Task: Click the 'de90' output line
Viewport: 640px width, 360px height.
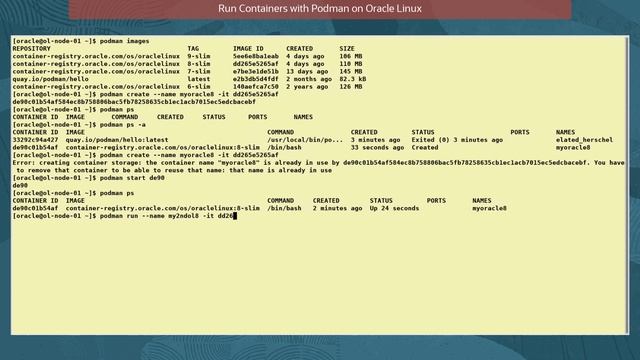Action: (20, 185)
